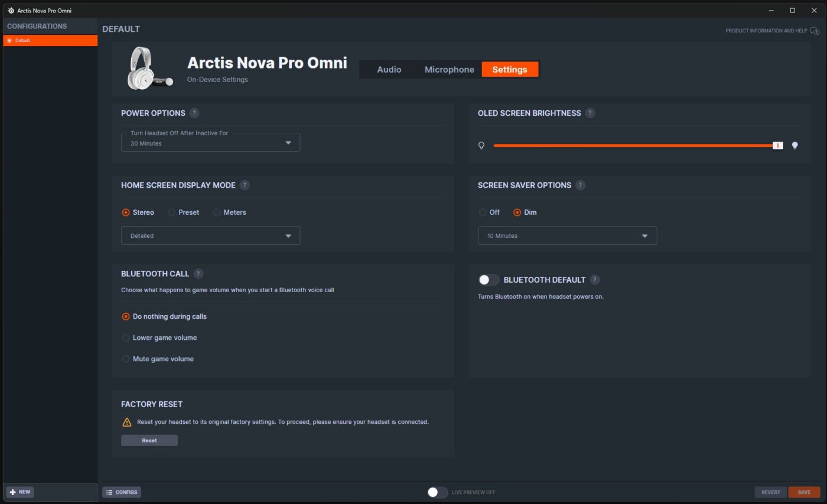Click the Factory Reset warning triangle icon
Screen dimensions: 827x504
[x=126, y=422]
